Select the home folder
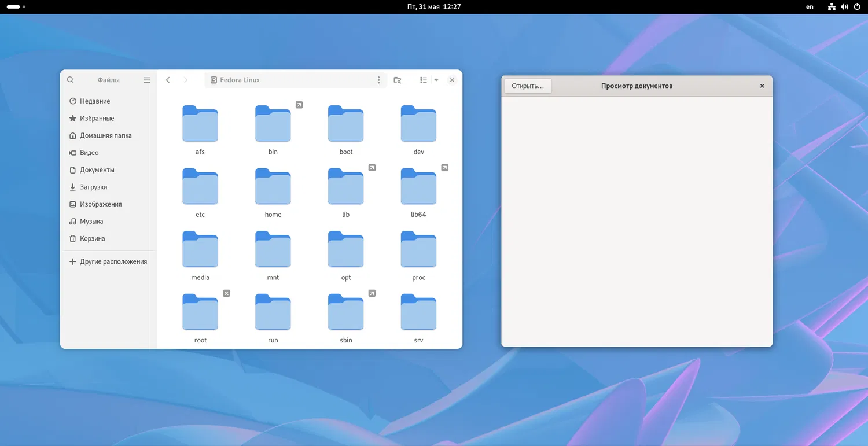Screen dimensions: 868x446 pos(273,187)
